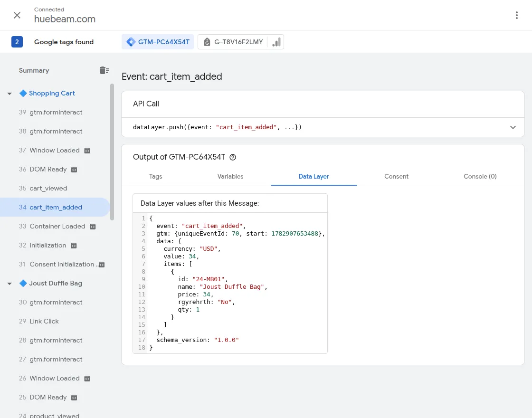Close the Tag Assistant debug session
The image size is (532, 418).
pos(17,15)
